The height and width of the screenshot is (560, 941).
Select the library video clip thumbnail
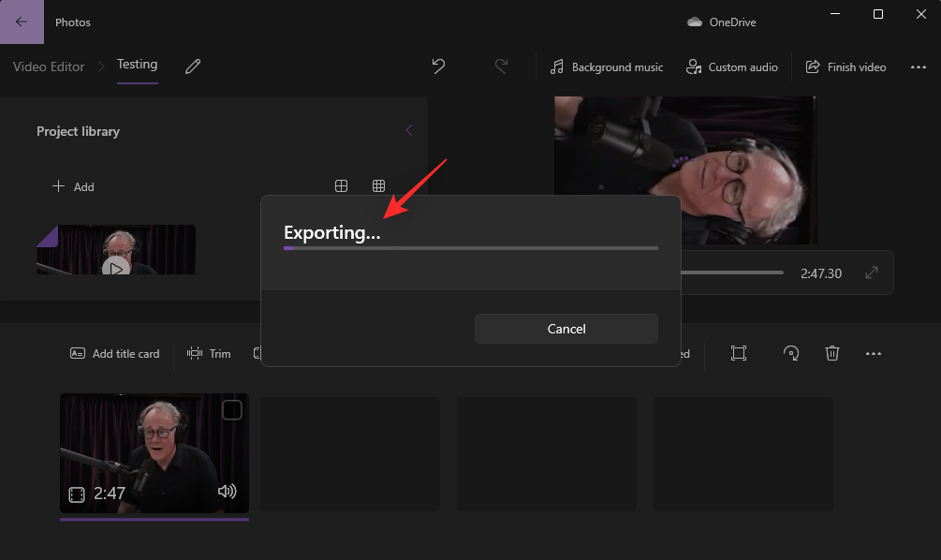click(x=116, y=250)
